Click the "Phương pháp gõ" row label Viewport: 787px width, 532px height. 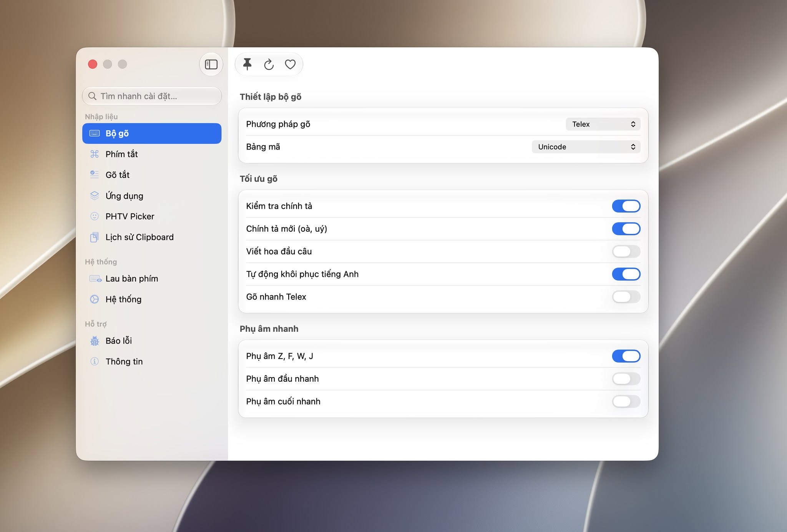[278, 124]
